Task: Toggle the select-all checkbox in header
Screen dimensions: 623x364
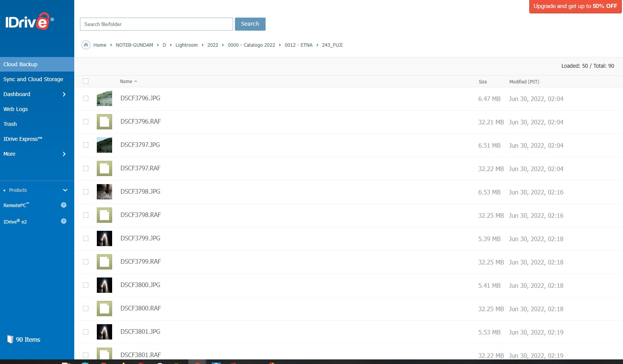Action: [86, 81]
